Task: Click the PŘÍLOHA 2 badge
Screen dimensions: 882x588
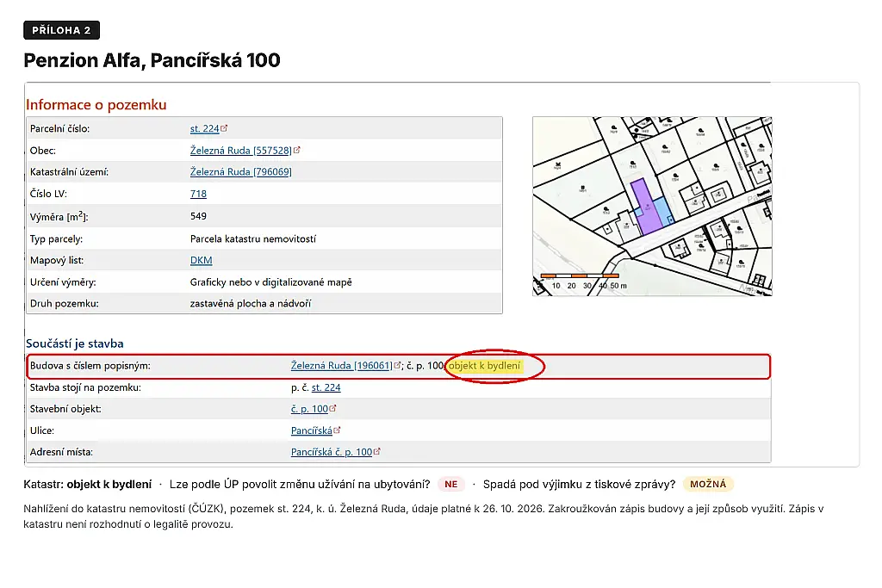Action: click(61, 30)
